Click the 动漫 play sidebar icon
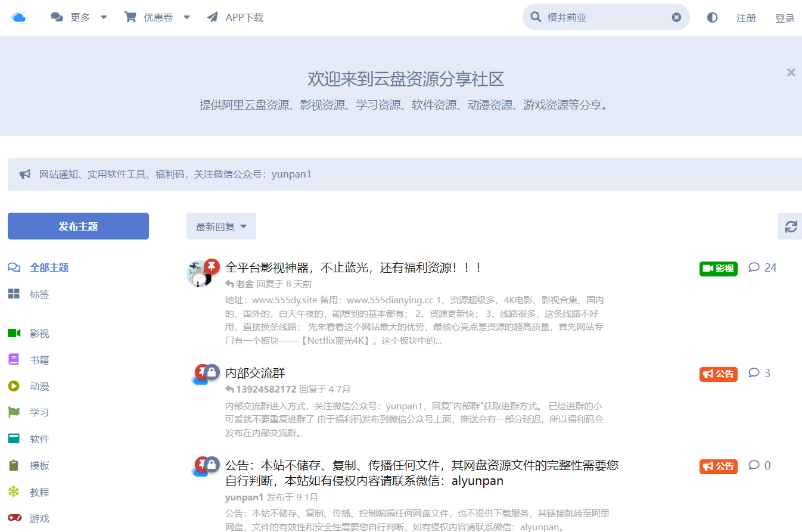The width and height of the screenshot is (802, 532). [x=14, y=386]
